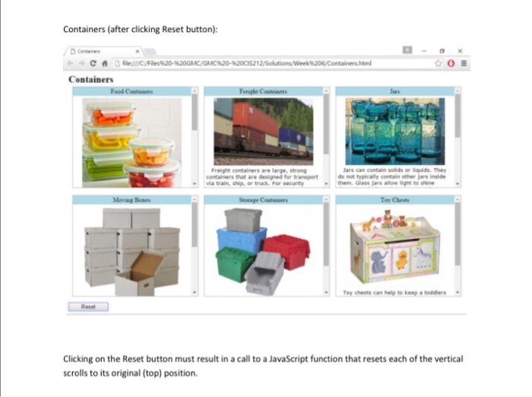
Task: Click the Reset button
Action: pyautogui.click(x=88, y=306)
